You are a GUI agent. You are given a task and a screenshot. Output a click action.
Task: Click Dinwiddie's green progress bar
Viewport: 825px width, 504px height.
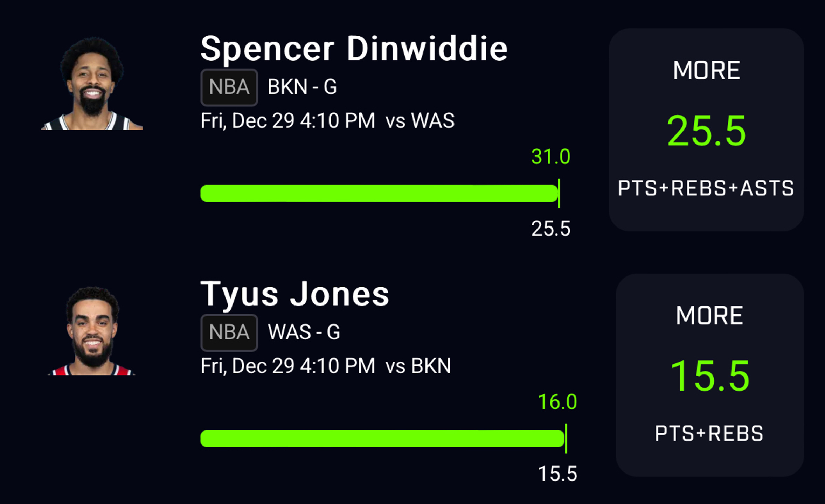click(380, 193)
